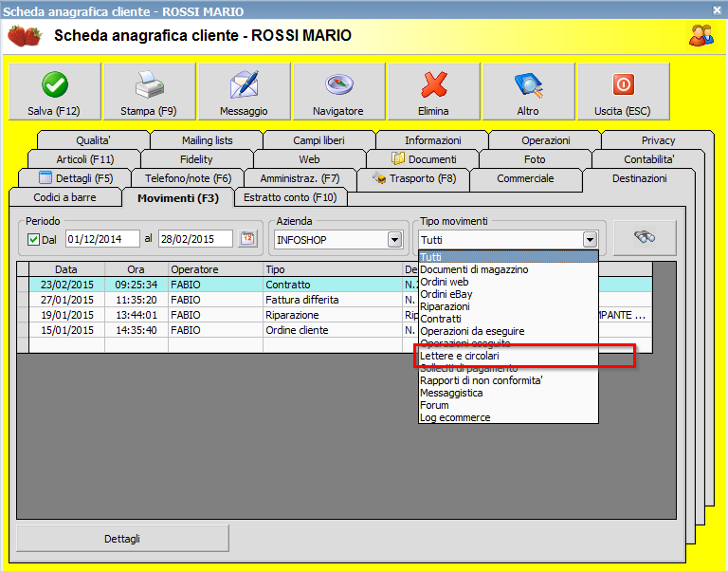
Task: Click the Uscita (ESC) power button
Action: [x=623, y=92]
